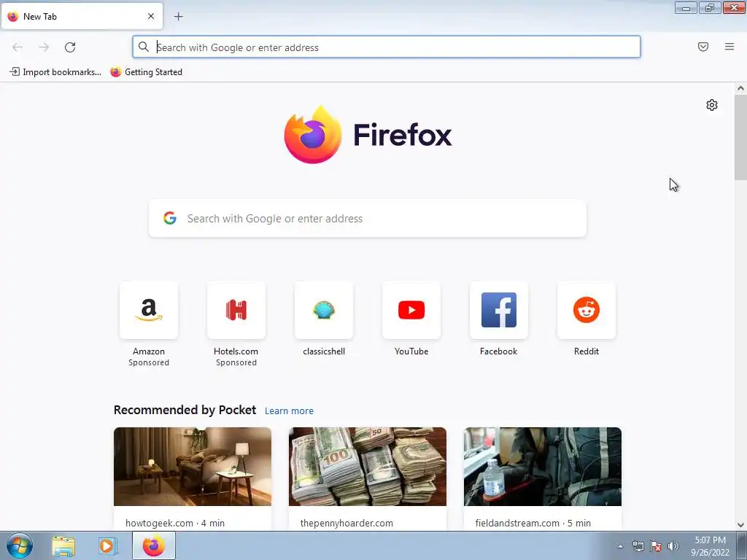Viewport: 747px width, 560px height.
Task: Click the howtogeek.com 4 min source text
Action: (175, 523)
